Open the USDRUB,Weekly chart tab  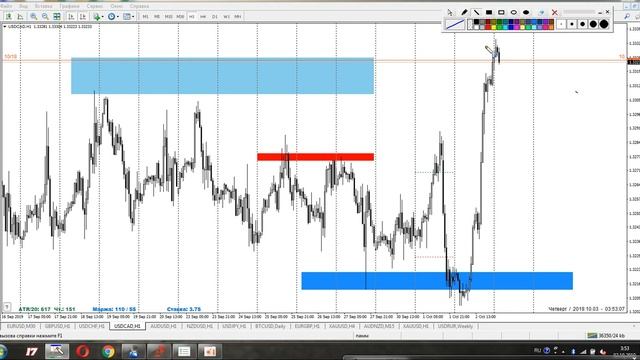(x=456, y=327)
